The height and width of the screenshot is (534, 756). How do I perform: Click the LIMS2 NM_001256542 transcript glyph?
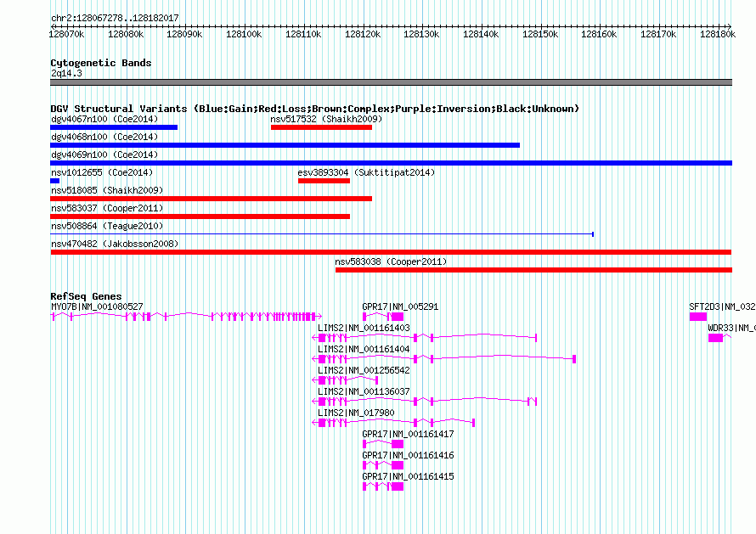click(345, 380)
